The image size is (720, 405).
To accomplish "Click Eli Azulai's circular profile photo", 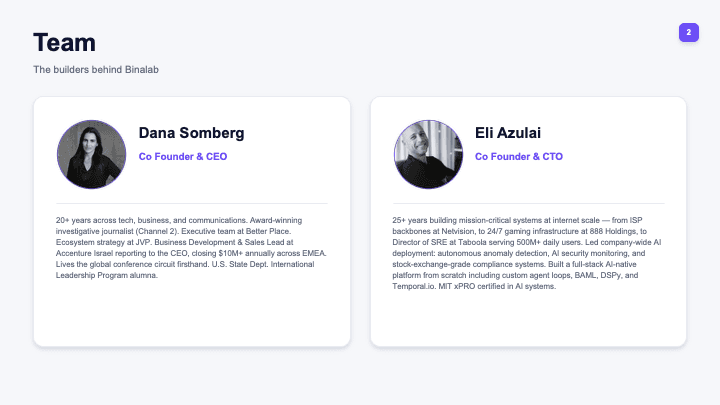I will pos(428,154).
